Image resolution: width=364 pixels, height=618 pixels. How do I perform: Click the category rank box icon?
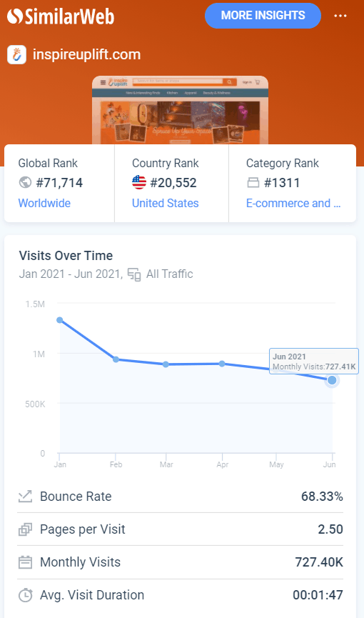[253, 182]
